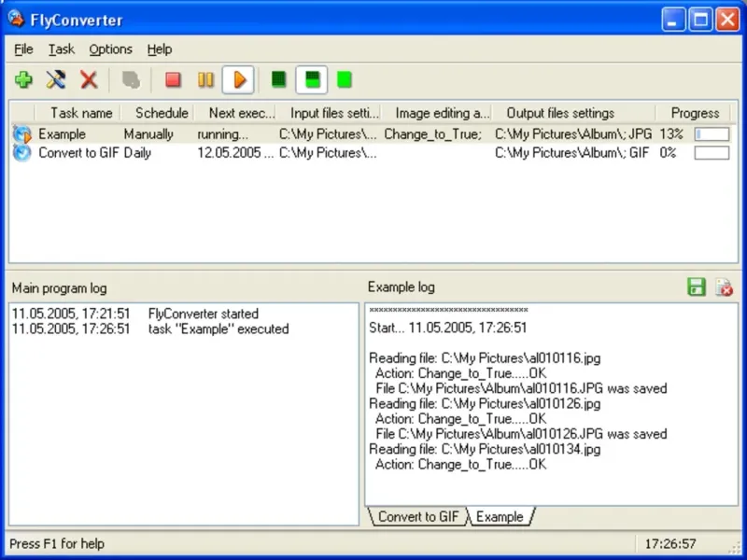
Task: Sort by Task name column header
Action: point(78,113)
